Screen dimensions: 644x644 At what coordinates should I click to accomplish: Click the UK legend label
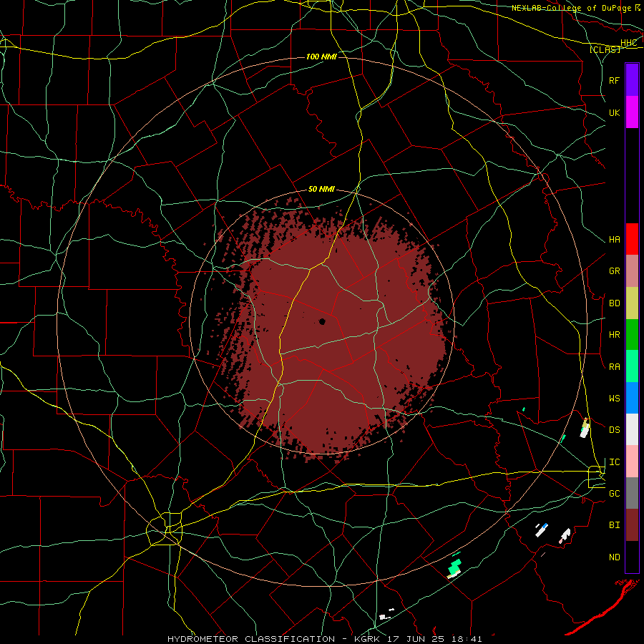pos(614,112)
